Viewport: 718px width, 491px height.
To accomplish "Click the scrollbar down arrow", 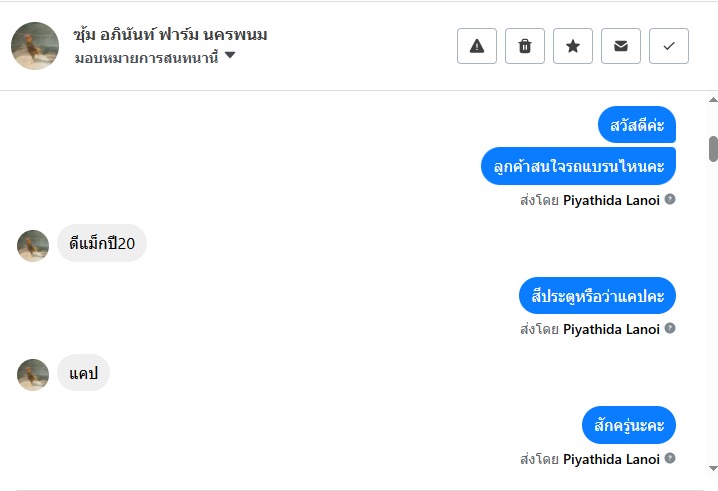I will [713, 467].
